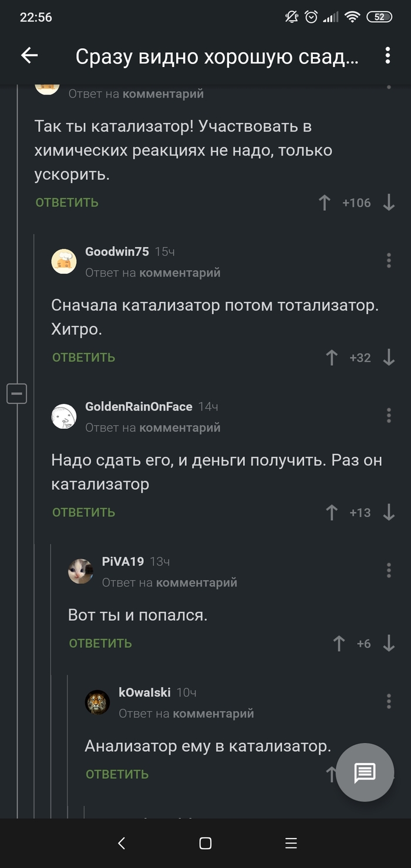Reply to PiVA19's comment
The image size is (411, 868).
pos(100,644)
